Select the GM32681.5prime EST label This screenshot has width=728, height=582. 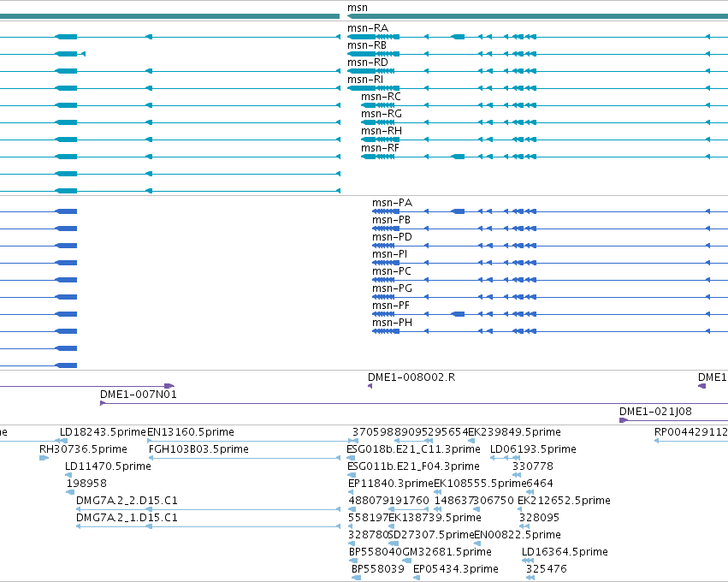(447, 552)
